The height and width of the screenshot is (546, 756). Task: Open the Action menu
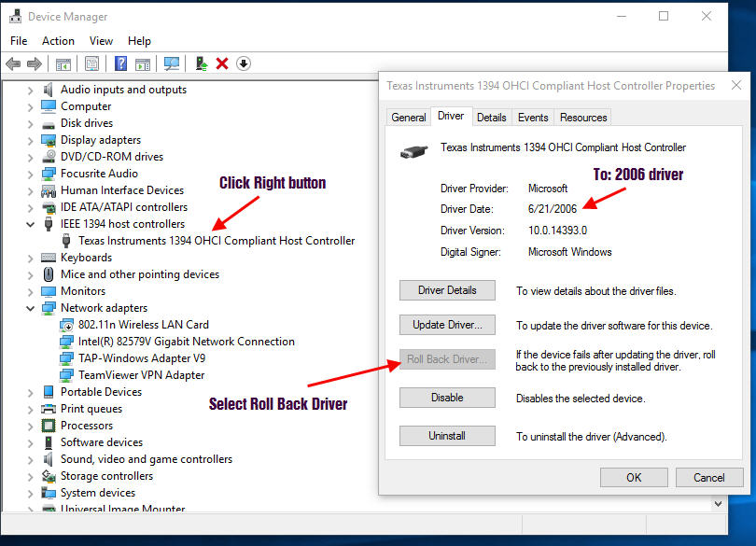[58, 41]
